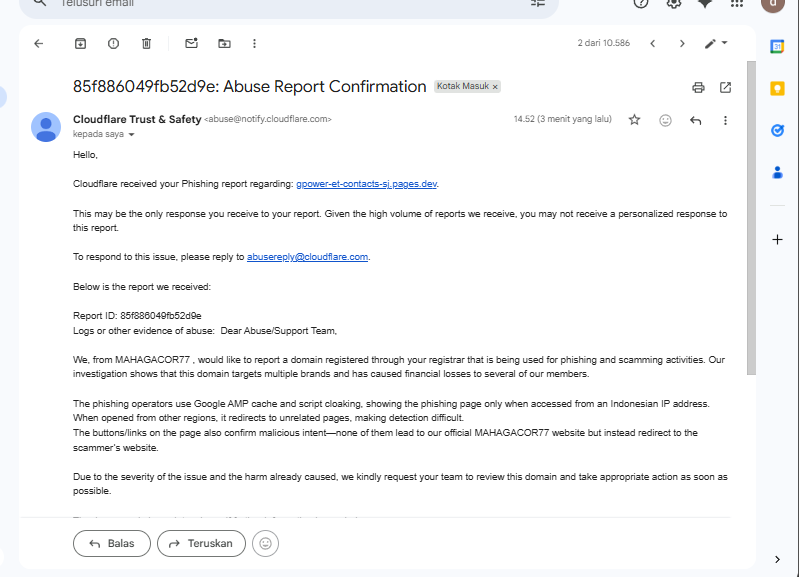Click the Teruskan forward button

click(201, 543)
